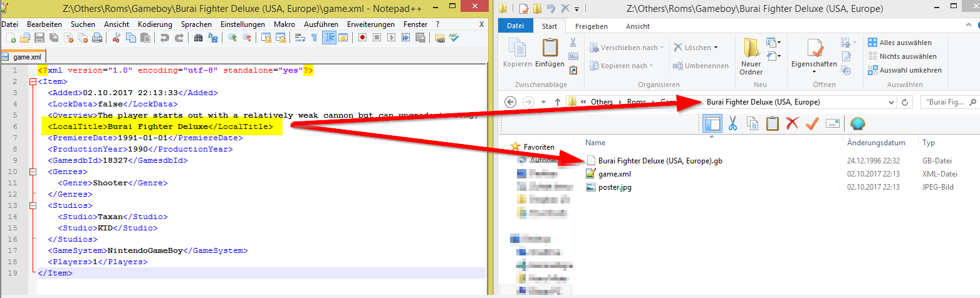Image resolution: width=980 pixels, height=298 pixels.
Task: Click the orange checkmark properties icon
Action: (812, 123)
